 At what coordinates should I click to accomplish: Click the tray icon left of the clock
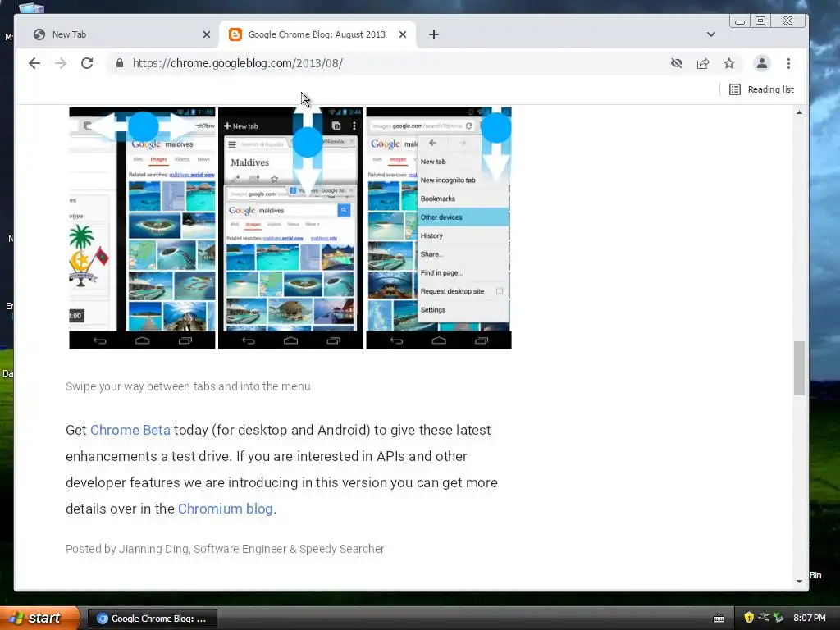[778, 618]
